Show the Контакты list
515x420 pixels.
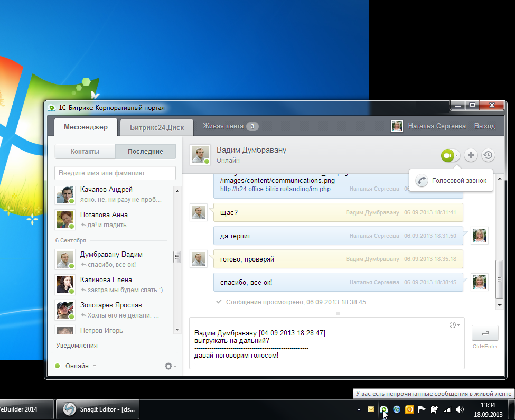(85, 152)
